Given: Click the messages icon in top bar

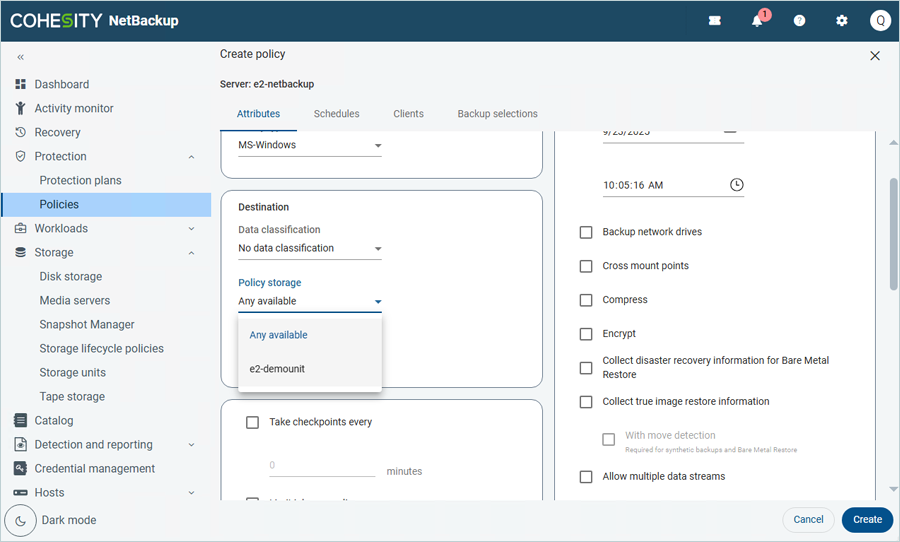Looking at the screenshot, I should 715,21.
